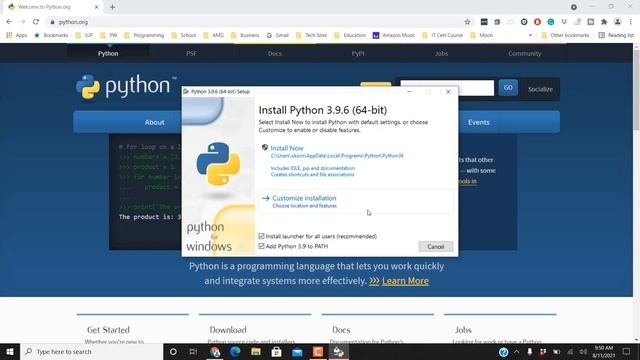The width and height of the screenshot is (640, 360).
Task: Open Other bookmarks folder
Action: coord(565,36)
